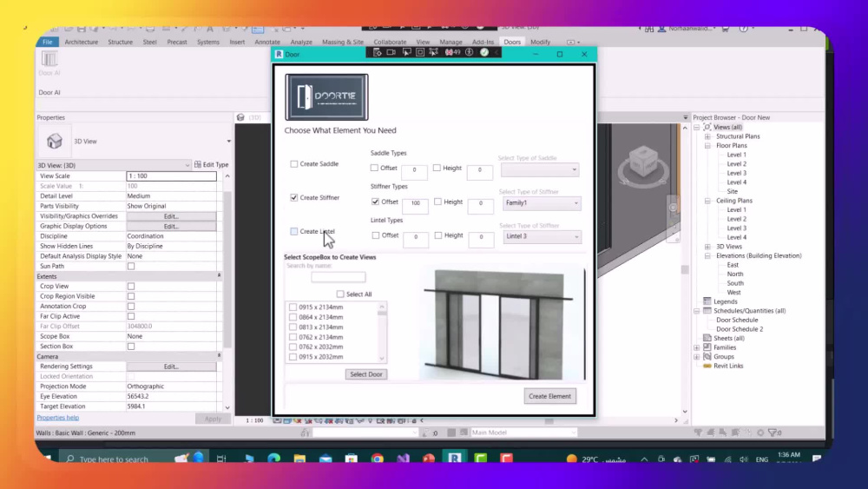Open Visual Studio from the taskbar

pos(403,459)
